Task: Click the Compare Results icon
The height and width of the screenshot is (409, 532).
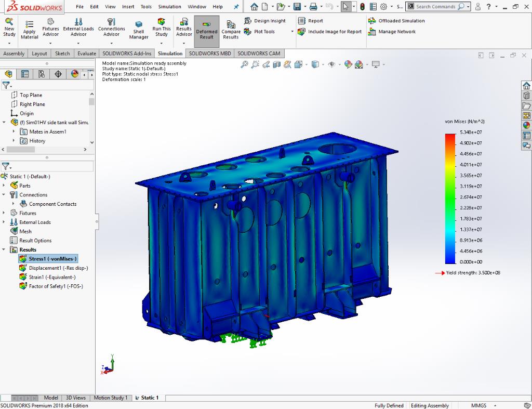Action: tap(231, 30)
